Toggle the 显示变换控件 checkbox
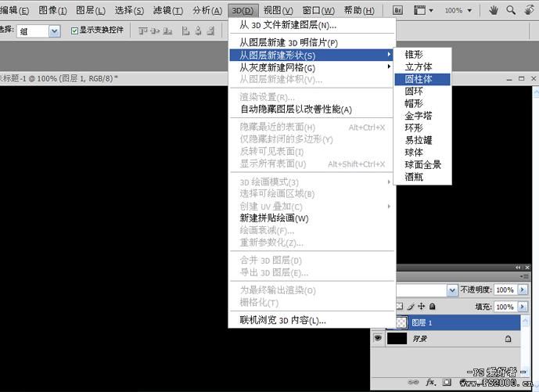539x392 pixels. [x=74, y=31]
